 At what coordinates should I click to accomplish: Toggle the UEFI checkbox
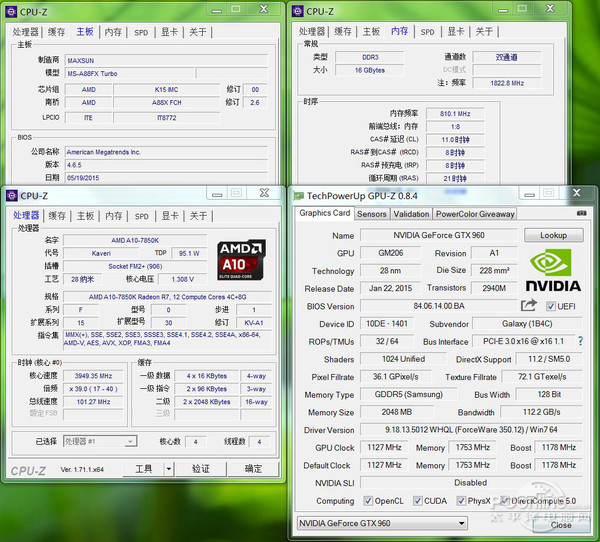tap(551, 306)
